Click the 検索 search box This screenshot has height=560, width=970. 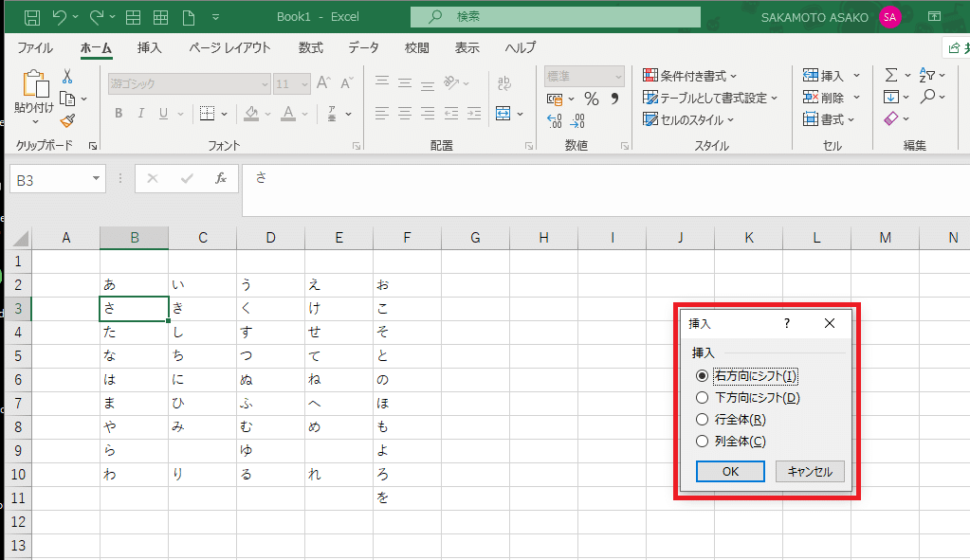(x=556, y=17)
